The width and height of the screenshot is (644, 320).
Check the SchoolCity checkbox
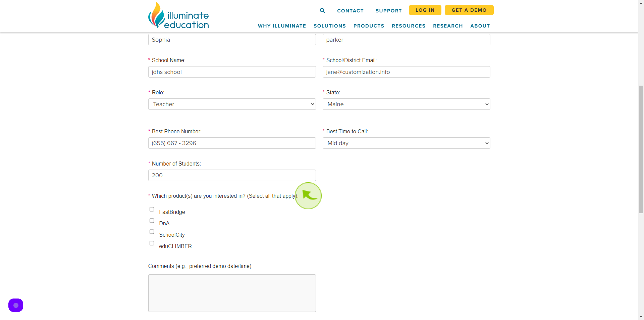(152, 232)
